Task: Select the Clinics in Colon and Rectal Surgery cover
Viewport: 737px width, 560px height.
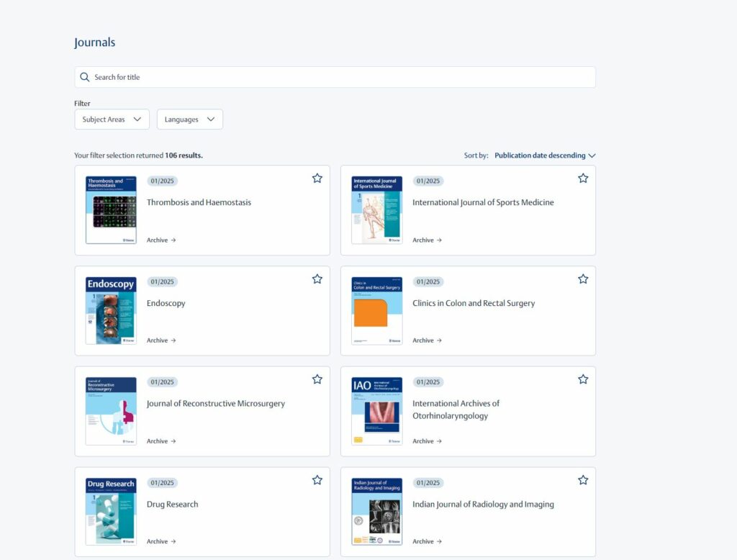Action: (376, 310)
